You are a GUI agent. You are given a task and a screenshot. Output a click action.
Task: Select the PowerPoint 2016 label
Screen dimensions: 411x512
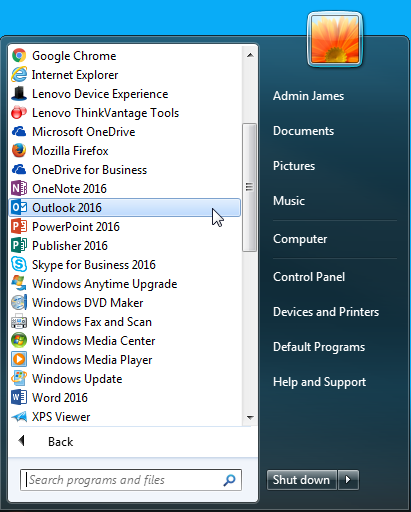pos(76,227)
